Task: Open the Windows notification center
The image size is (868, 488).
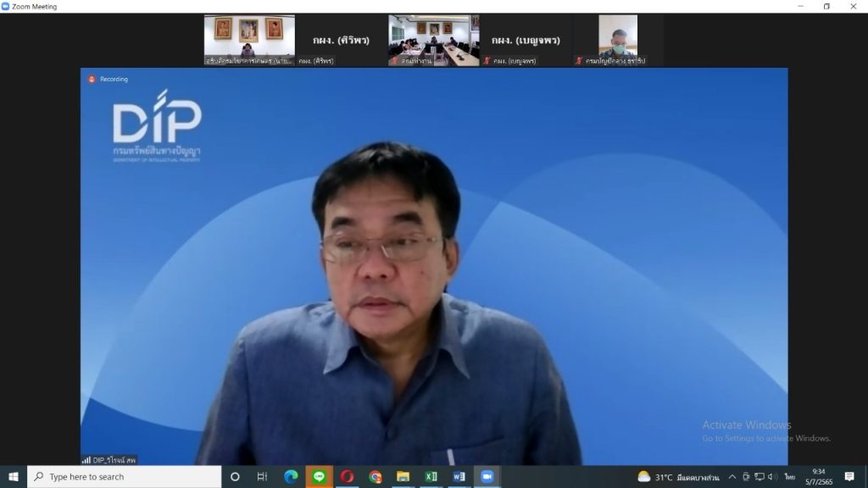Action: 849,477
